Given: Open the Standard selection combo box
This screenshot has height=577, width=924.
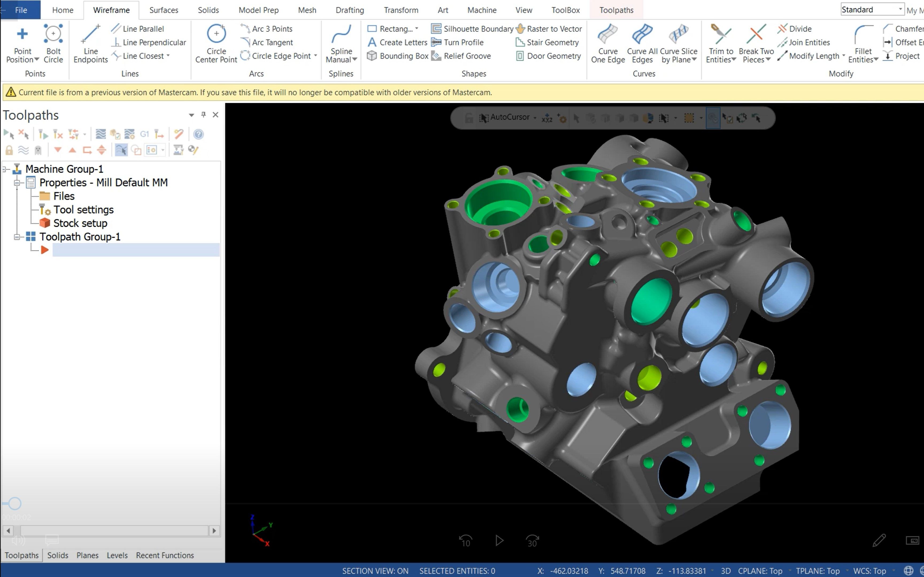Looking at the screenshot, I should 872,9.
